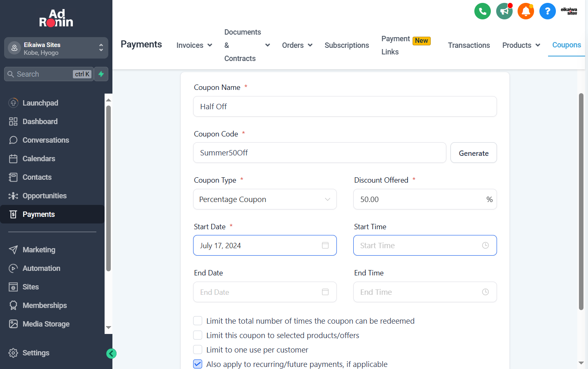Switch to the Subscriptions tab
Image resolution: width=588 pixels, height=369 pixels.
(347, 45)
